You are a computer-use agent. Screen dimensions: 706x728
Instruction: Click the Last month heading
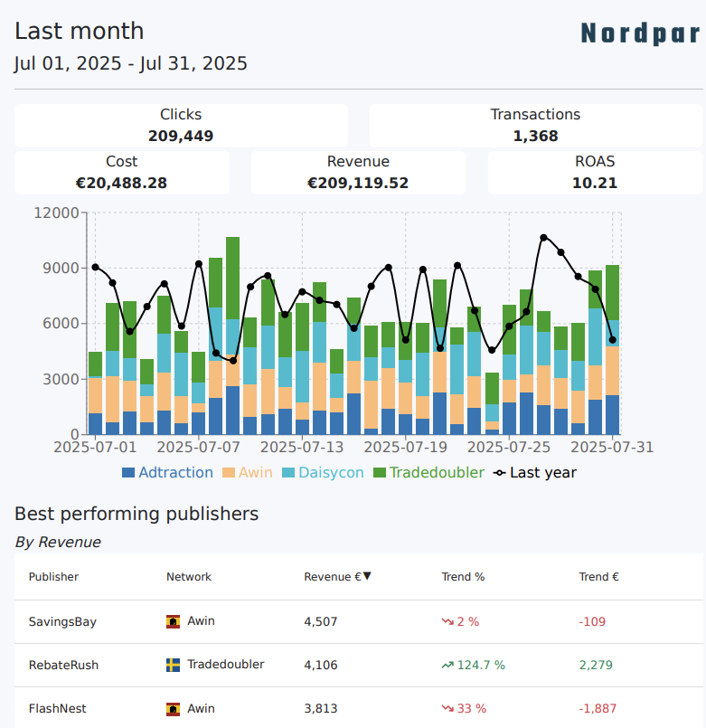click(79, 31)
